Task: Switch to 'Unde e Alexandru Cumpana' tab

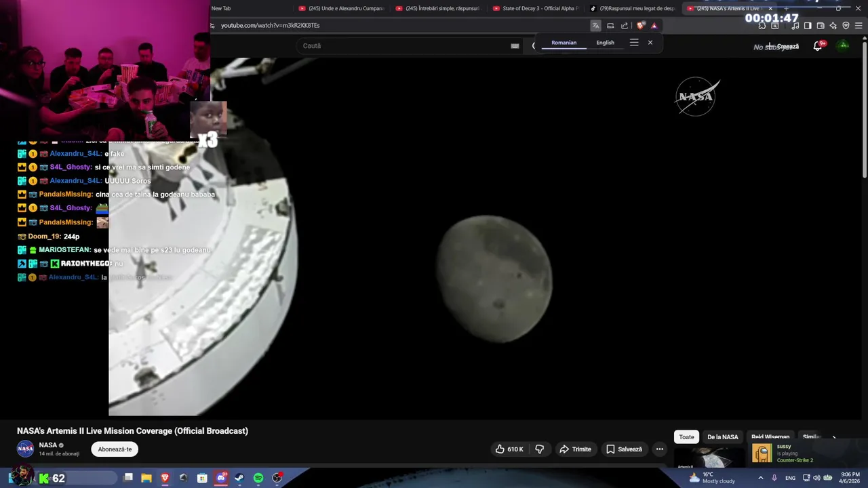Action: point(341,8)
